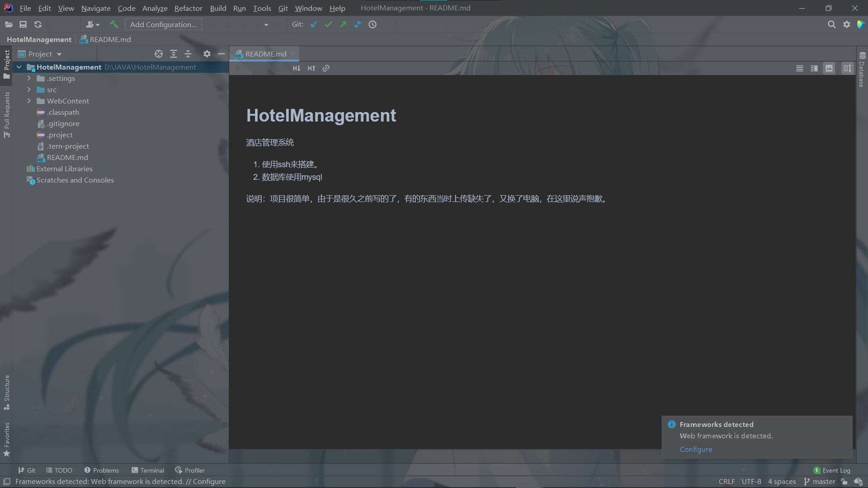Insert a link in the Markdown editor

point(326,68)
